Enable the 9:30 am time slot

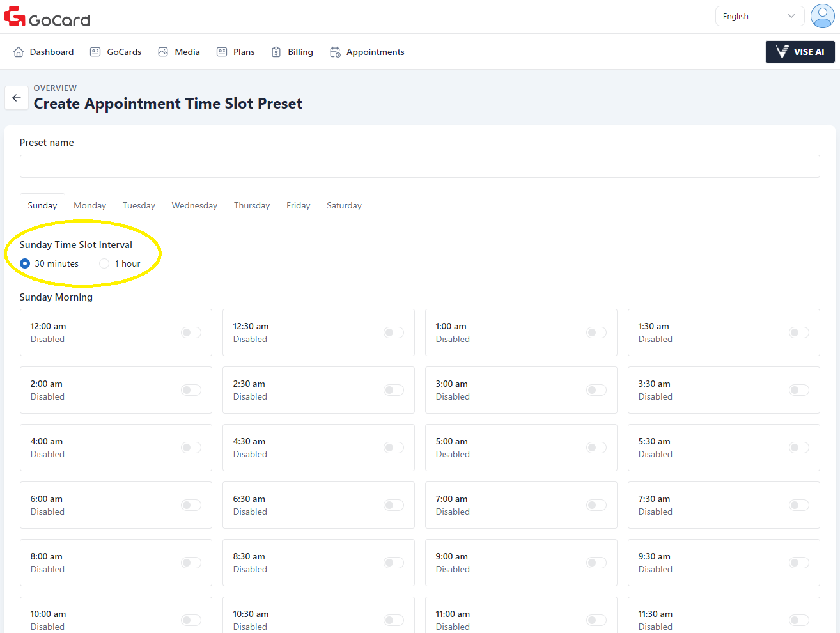click(x=798, y=563)
